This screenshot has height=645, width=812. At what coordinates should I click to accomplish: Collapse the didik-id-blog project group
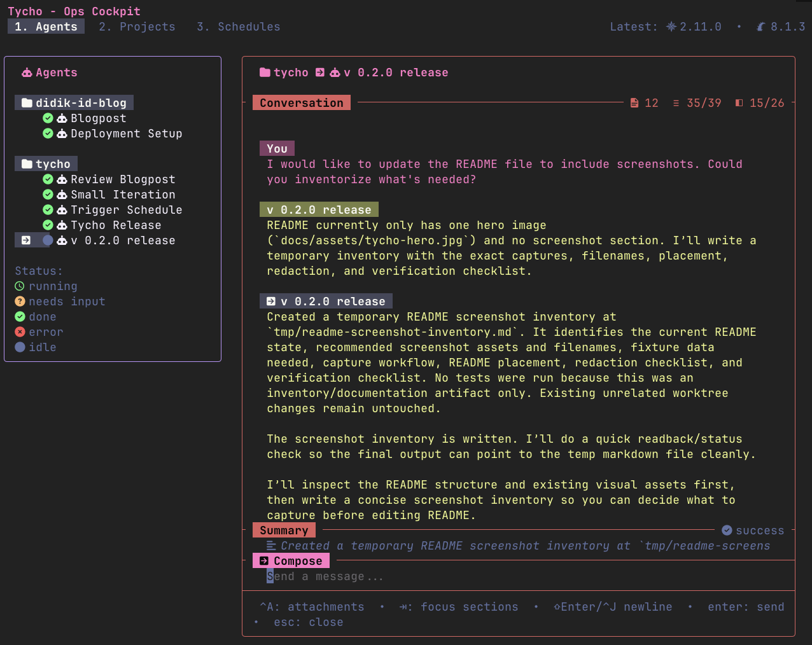[x=74, y=103]
